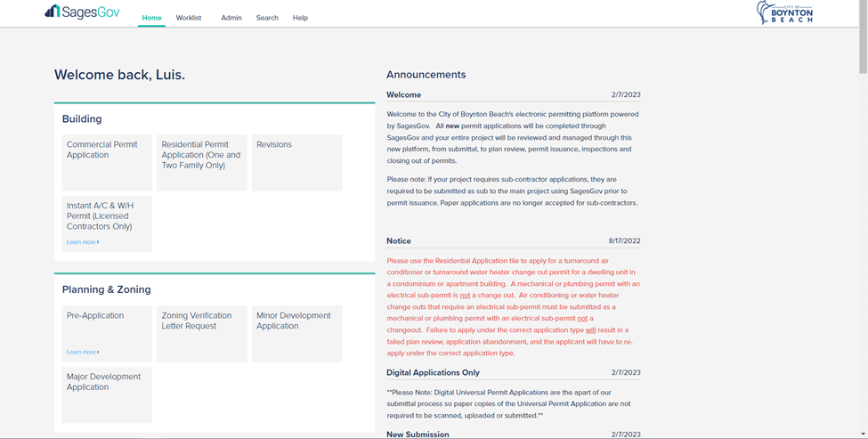The height and width of the screenshot is (439, 868).
Task: Open Zoning Verification Letter Request tile
Action: click(x=202, y=333)
